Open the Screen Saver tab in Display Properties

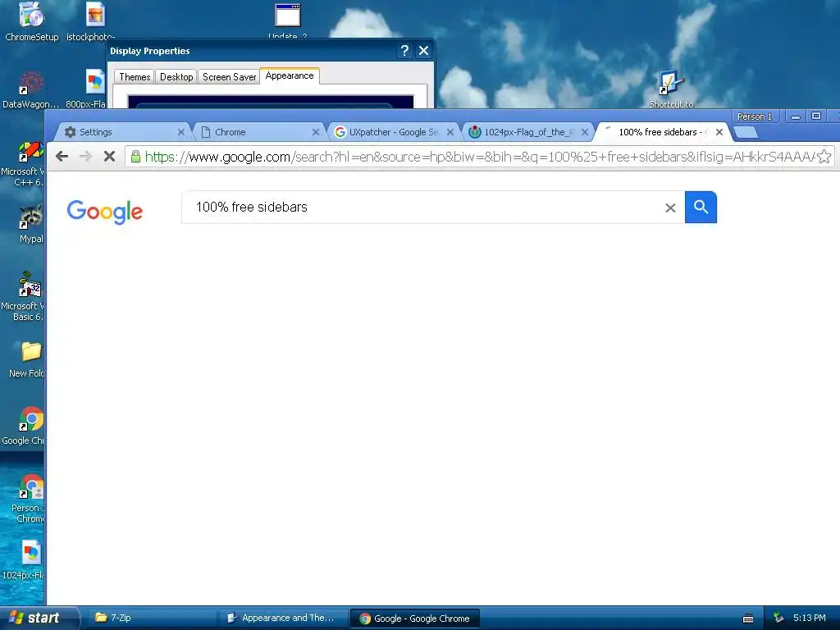click(230, 76)
